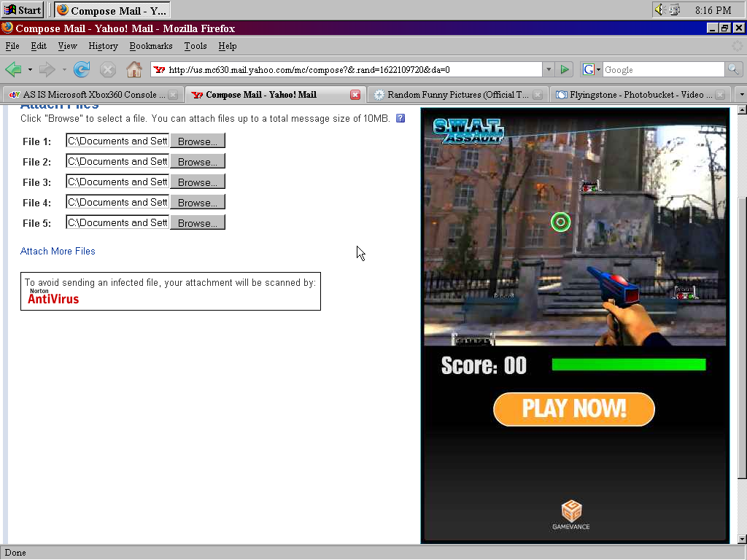This screenshot has width=747, height=560.
Task: Open the File menu
Action: point(12,46)
